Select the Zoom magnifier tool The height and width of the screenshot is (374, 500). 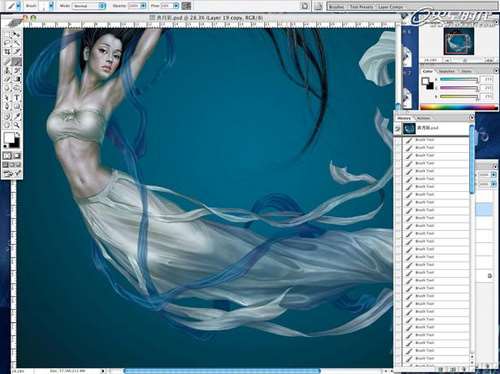pyautogui.click(x=17, y=126)
